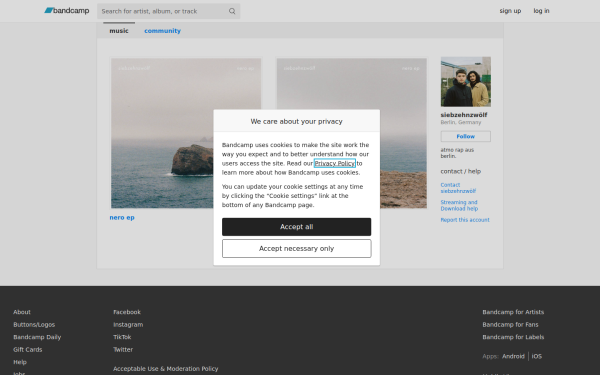Open the Contact siebzehnzwölf link
600x375 pixels.
click(458, 188)
